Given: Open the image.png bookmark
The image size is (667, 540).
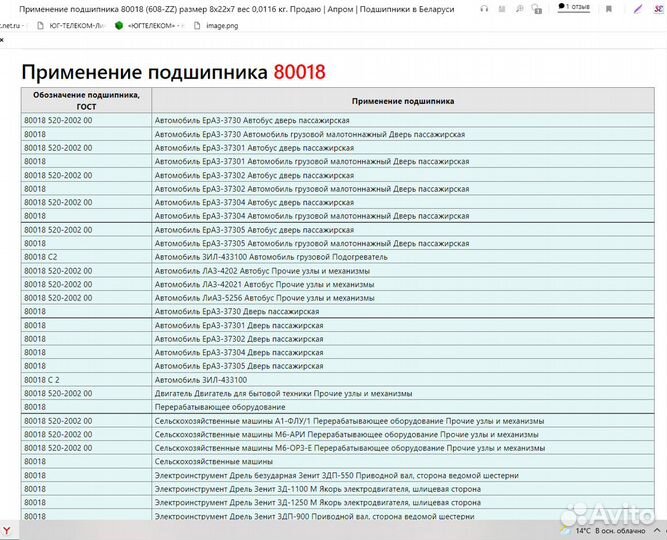Looking at the screenshot, I should (217, 26).
